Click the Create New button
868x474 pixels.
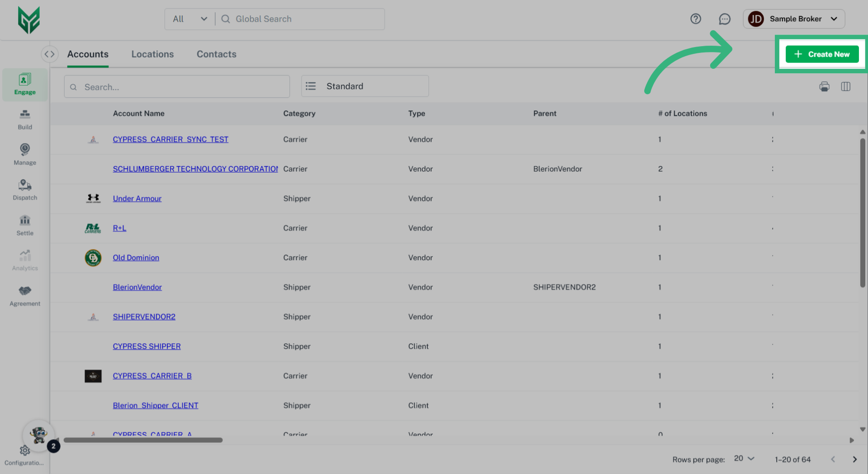[x=821, y=54]
